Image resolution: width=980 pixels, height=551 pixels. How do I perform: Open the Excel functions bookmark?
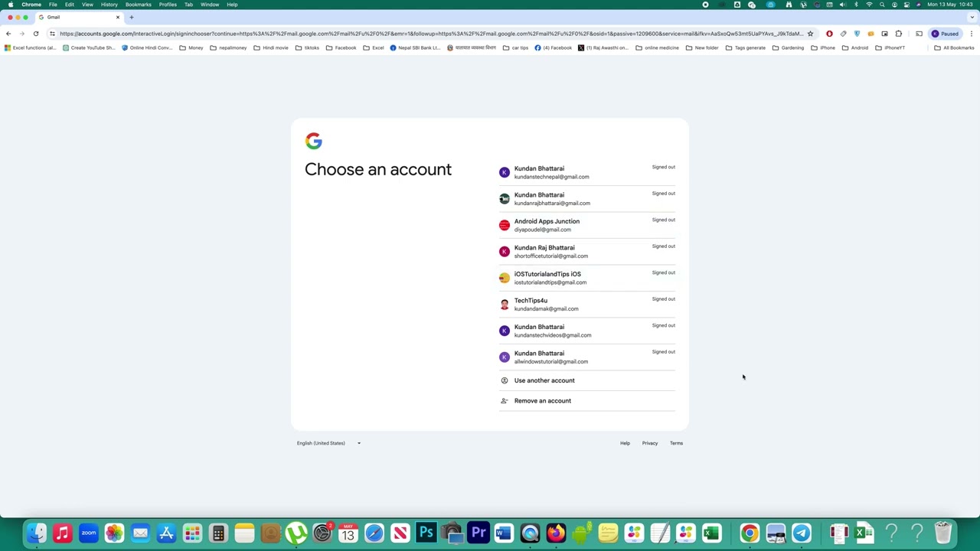[31, 47]
